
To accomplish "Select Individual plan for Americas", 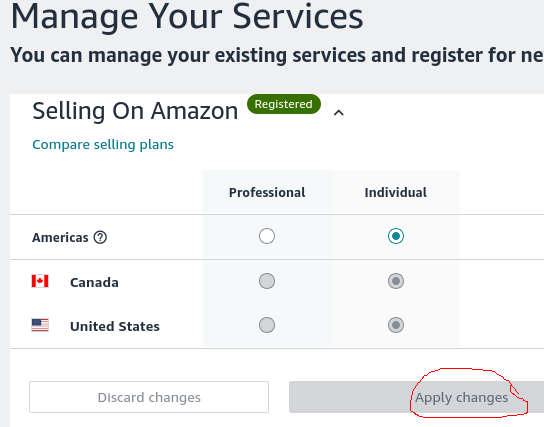I will 396,236.
